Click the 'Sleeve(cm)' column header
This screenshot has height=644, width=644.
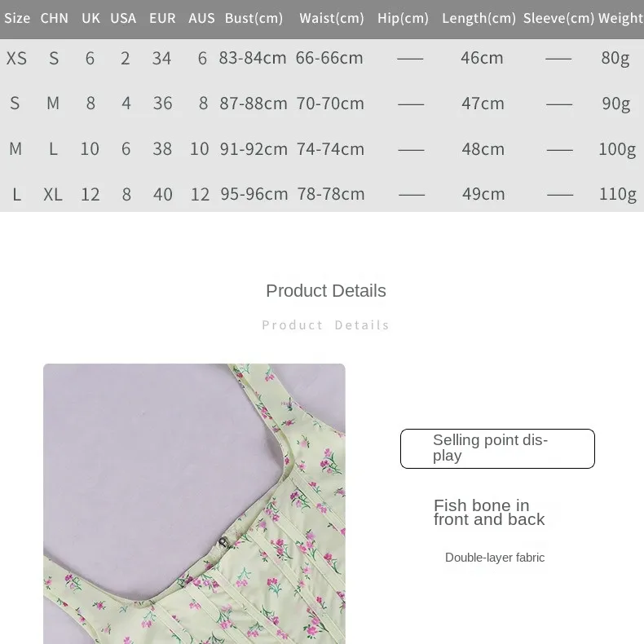(x=558, y=18)
